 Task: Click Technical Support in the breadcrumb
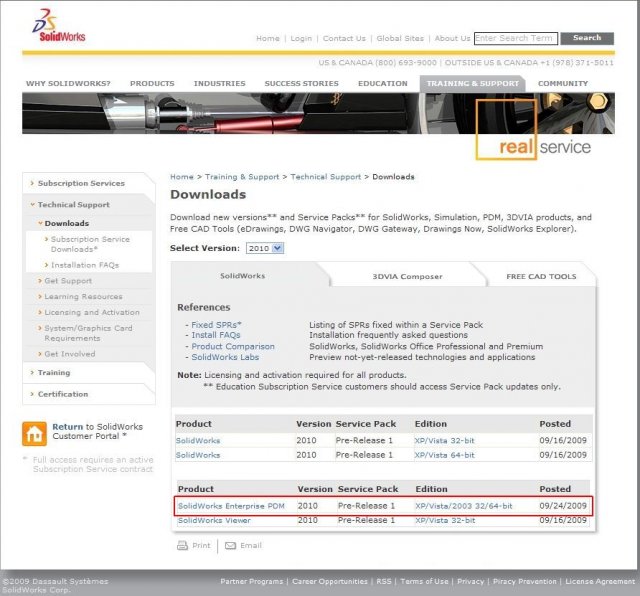[326, 177]
